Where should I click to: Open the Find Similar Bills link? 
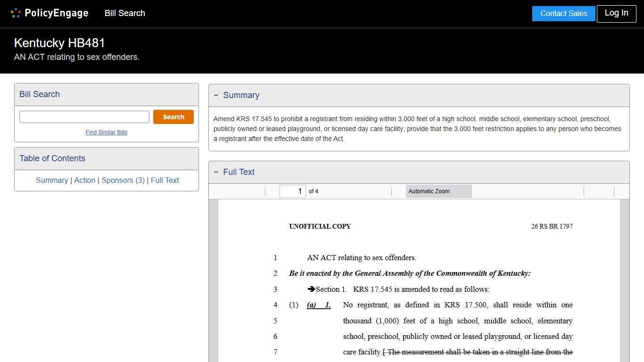coord(107,132)
